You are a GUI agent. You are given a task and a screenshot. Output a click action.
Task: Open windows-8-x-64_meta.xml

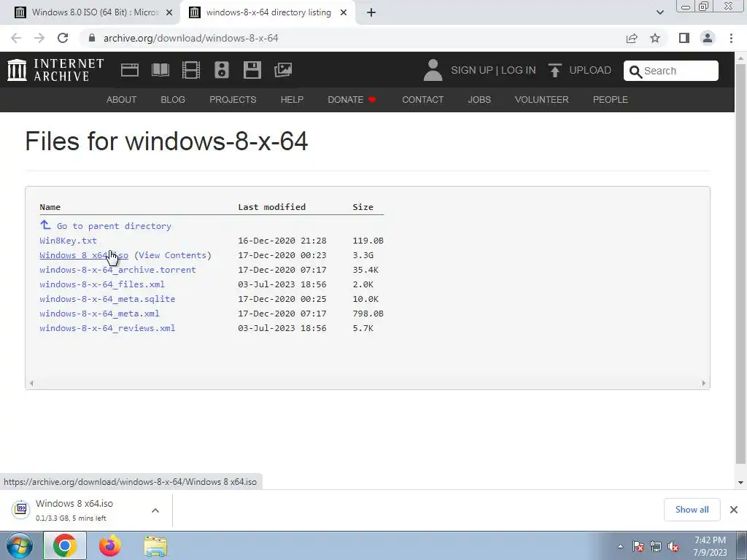tap(99, 314)
